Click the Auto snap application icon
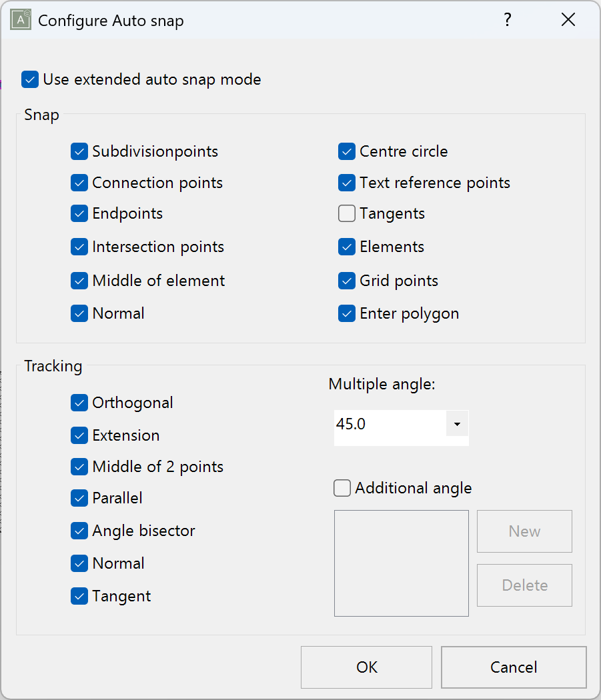The width and height of the screenshot is (601, 700). (20, 20)
